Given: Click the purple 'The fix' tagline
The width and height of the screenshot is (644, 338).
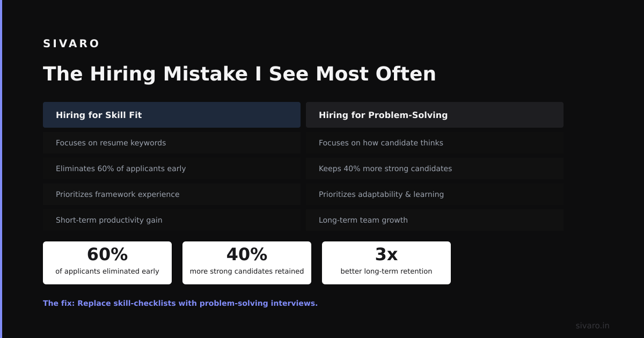Looking at the screenshot, I should 180,303.
